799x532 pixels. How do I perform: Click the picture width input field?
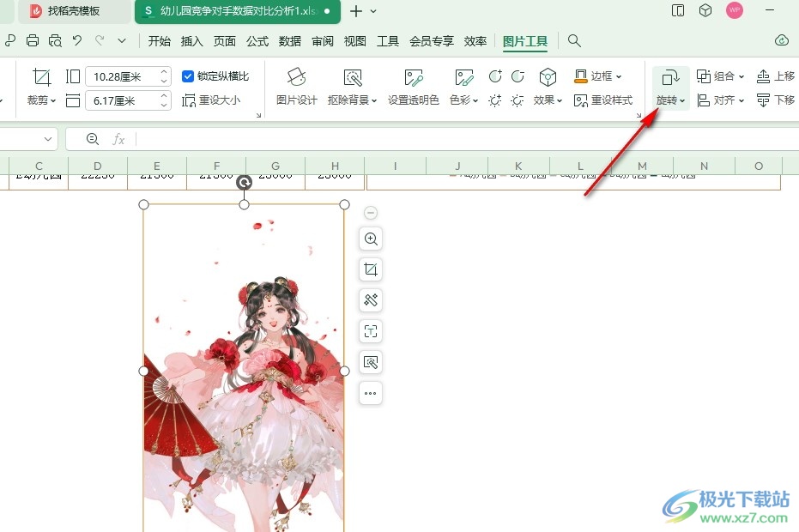tap(122, 101)
